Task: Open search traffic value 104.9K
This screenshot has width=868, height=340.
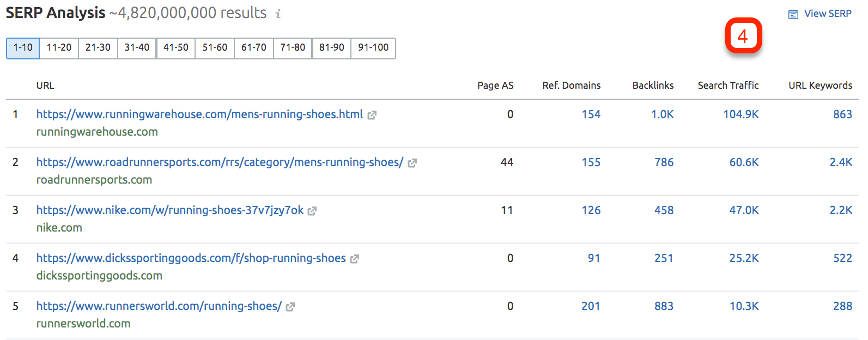Action: click(741, 114)
